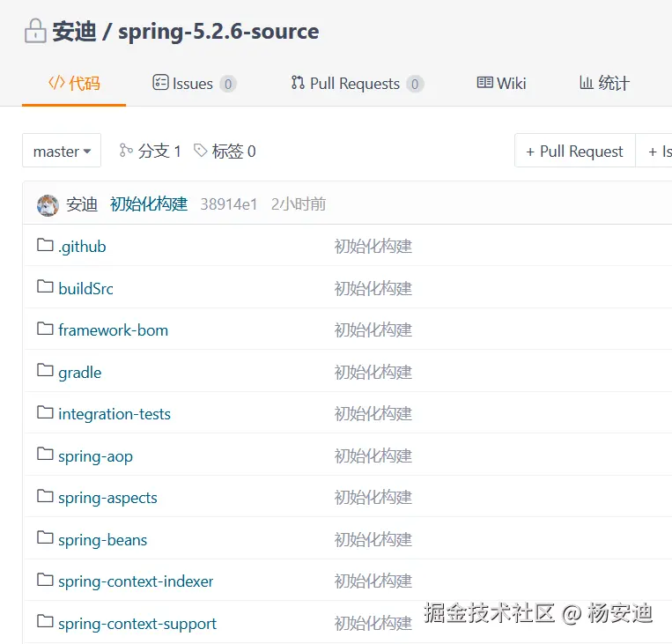The height and width of the screenshot is (644, 672).
Task: Open the 安迪 commit author link
Action: [x=82, y=204]
